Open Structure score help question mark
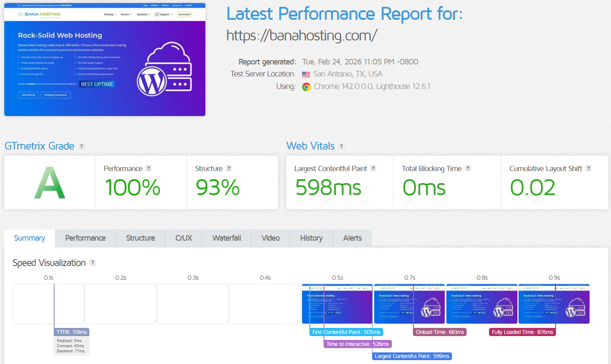 pos(229,168)
